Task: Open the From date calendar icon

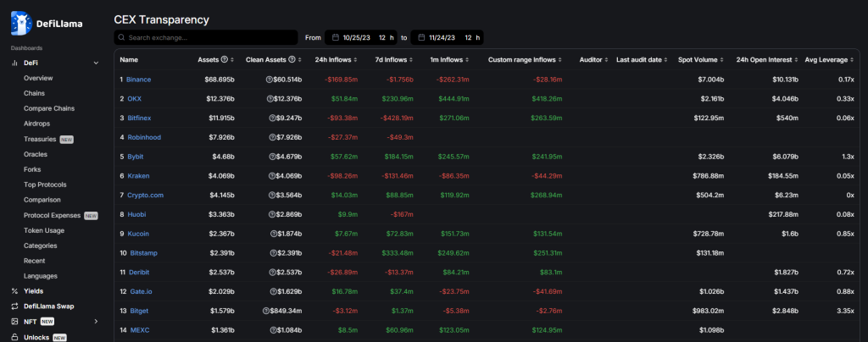Action: [336, 38]
